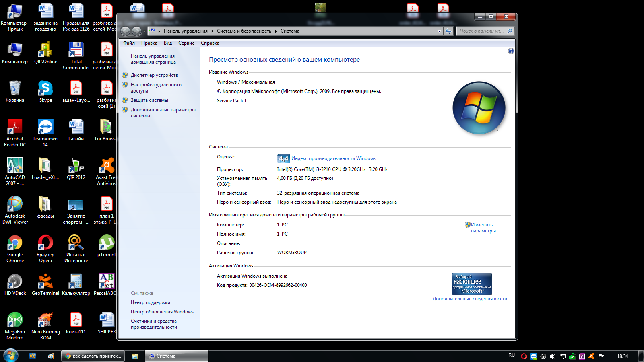Click the volume speaker tray icon

click(553, 356)
